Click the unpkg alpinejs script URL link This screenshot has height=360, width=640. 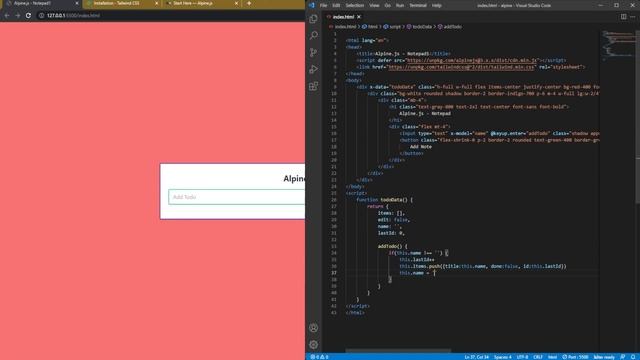[x=472, y=60]
